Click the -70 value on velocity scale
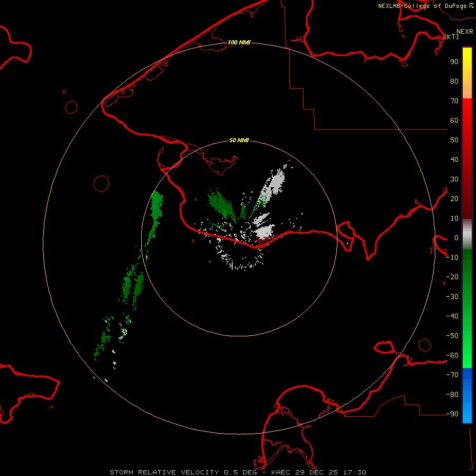Image resolution: width=476 pixels, height=476 pixels. [452, 375]
